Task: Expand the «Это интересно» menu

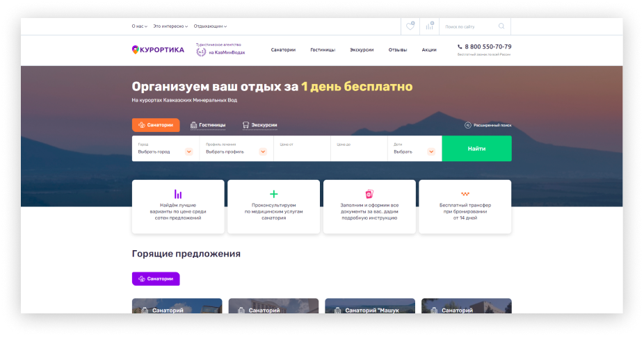Action: coord(170,26)
